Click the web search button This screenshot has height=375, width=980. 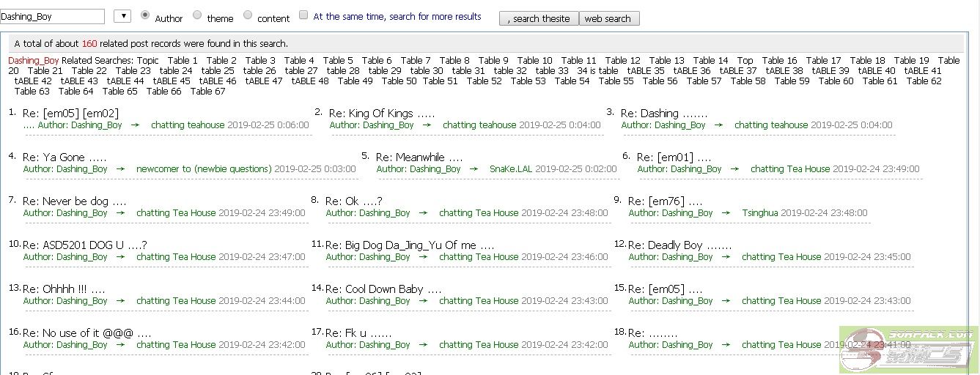pos(608,19)
